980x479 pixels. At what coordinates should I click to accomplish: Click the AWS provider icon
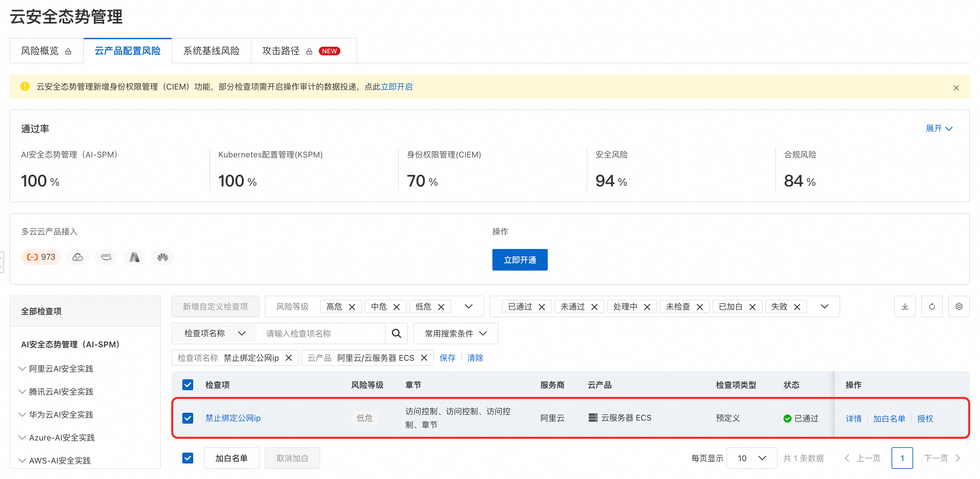[x=106, y=257]
